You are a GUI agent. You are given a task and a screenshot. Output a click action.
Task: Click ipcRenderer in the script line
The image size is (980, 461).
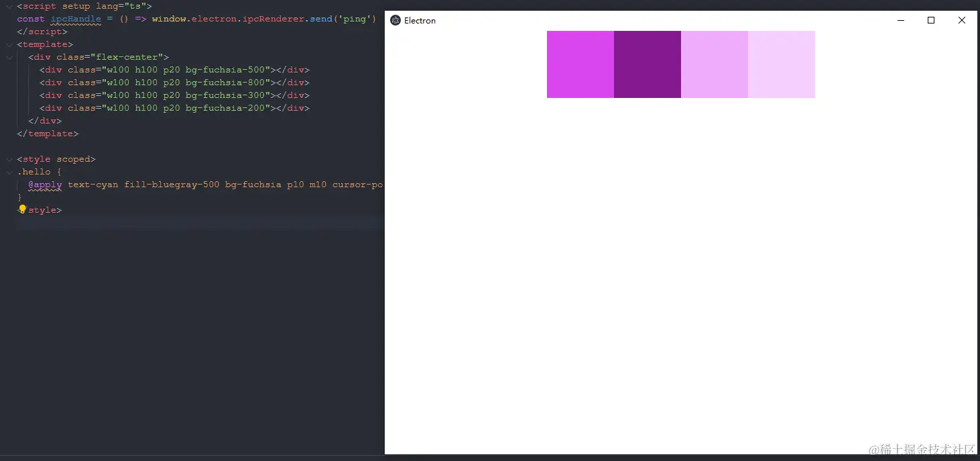point(273,19)
